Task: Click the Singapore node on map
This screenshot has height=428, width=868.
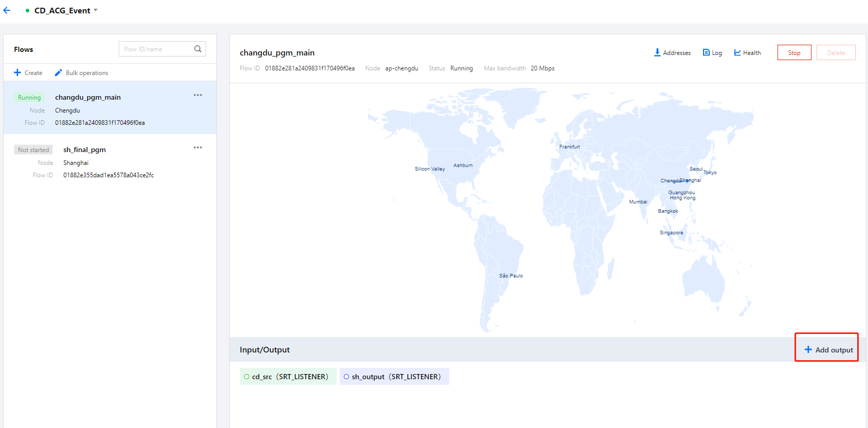Action: [x=671, y=233]
